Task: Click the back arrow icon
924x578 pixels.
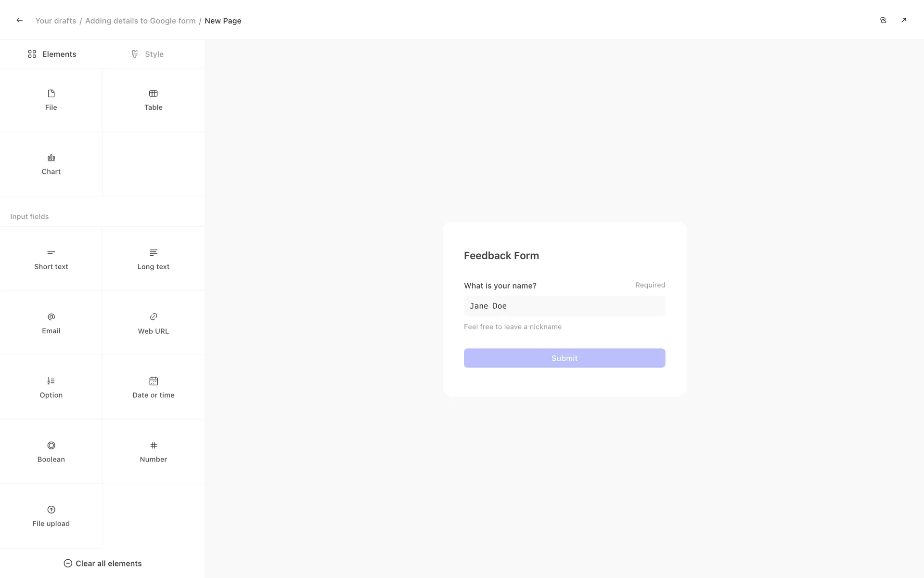Action: 20,20
